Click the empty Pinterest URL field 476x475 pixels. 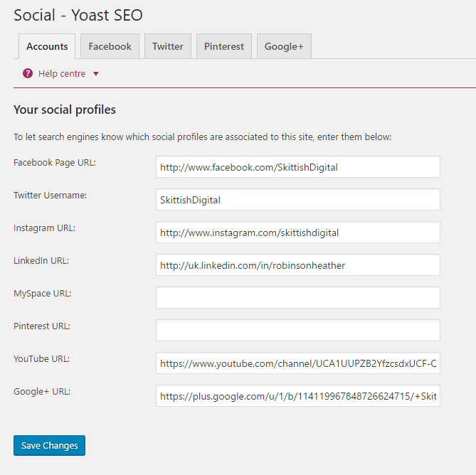pos(298,331)
